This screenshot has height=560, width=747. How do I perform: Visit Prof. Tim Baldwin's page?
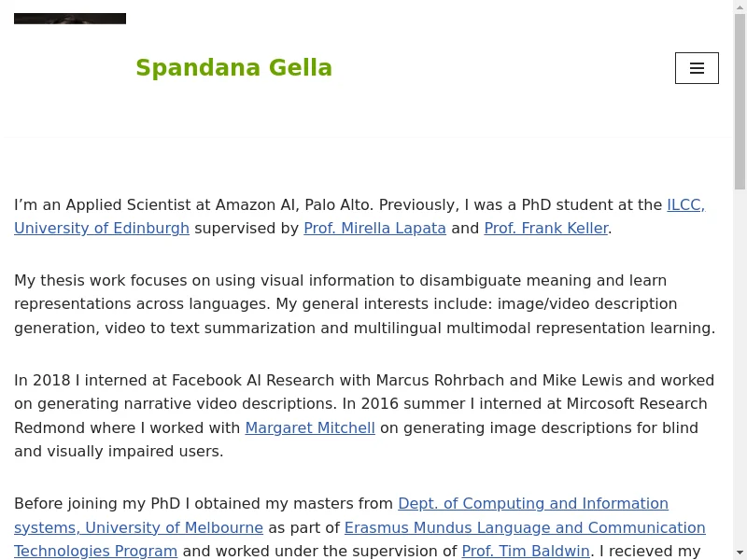click(x=526, y=552)
